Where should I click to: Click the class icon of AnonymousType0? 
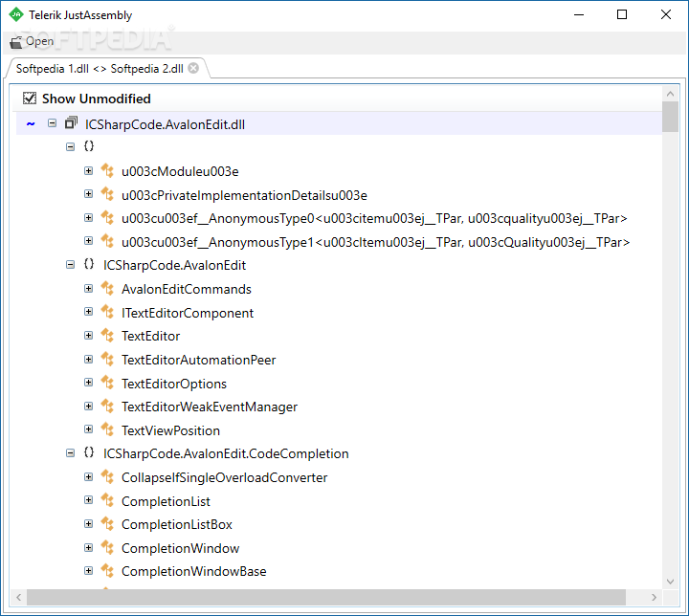point(107,217)
